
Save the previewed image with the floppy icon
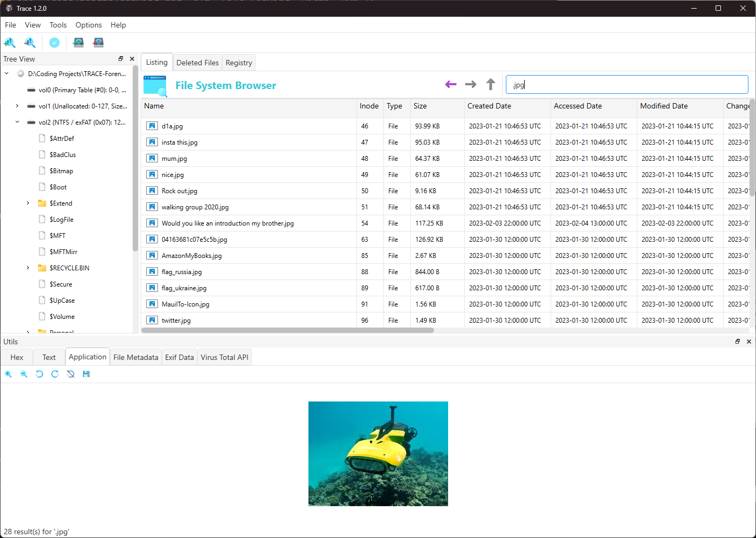(x=86, y=374)
